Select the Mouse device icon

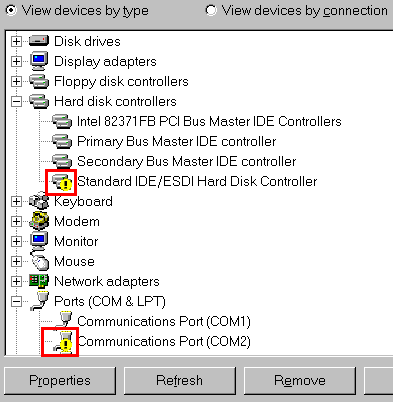point(40,261)
